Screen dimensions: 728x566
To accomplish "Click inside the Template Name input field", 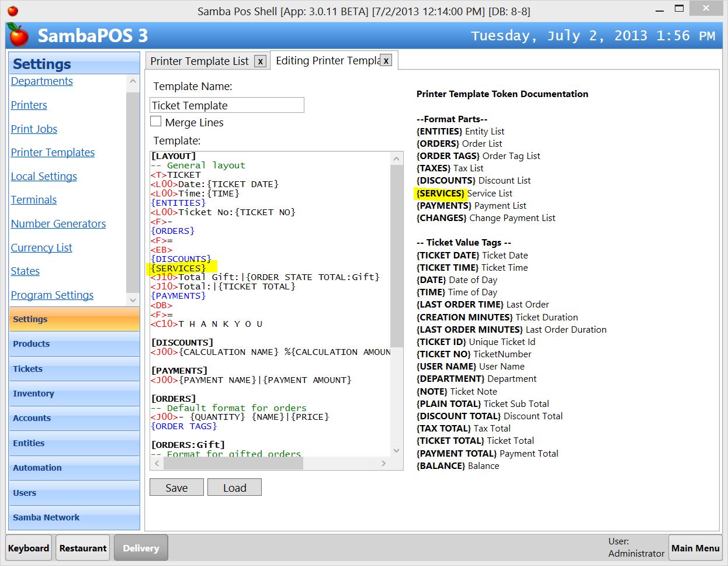I will pyautogui.click(x=227, y=105).
